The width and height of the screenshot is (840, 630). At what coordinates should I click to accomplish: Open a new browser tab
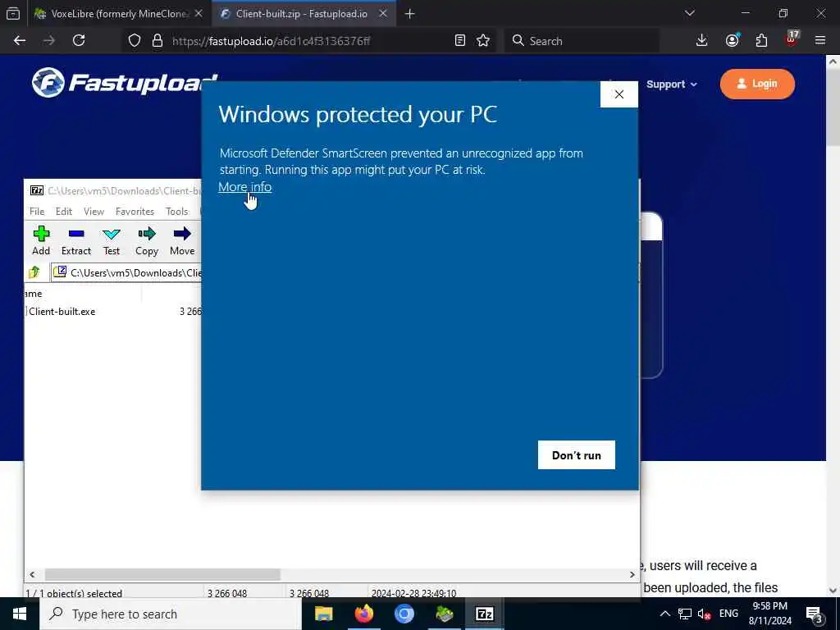pyautogui.click(x=410, y=14)
